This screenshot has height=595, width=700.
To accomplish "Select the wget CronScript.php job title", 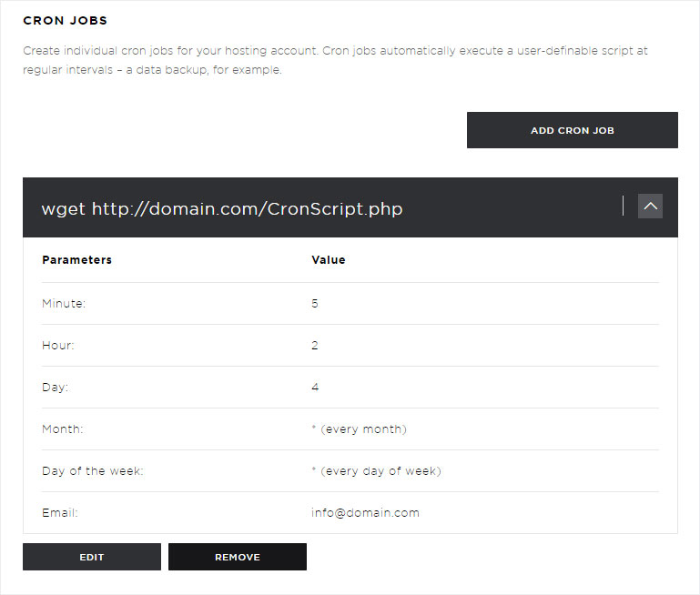I will 222,208.
